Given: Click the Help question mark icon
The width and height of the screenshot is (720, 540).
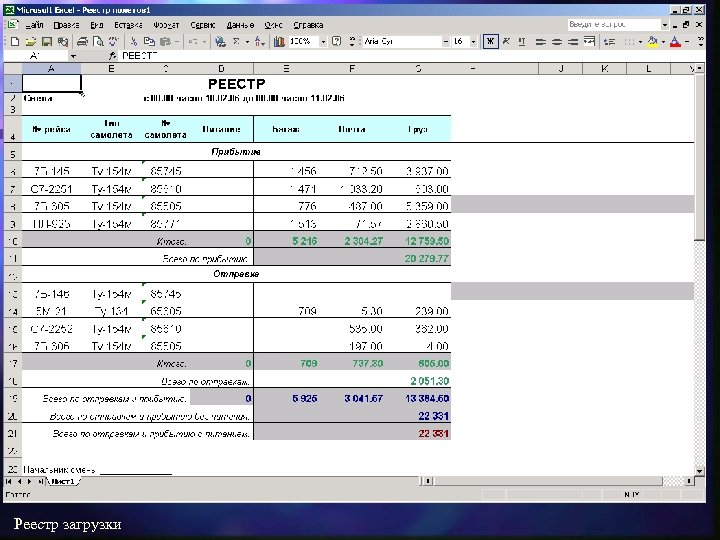Looking at the screenshot, I should pyautogui.click(x=337, y=42).
